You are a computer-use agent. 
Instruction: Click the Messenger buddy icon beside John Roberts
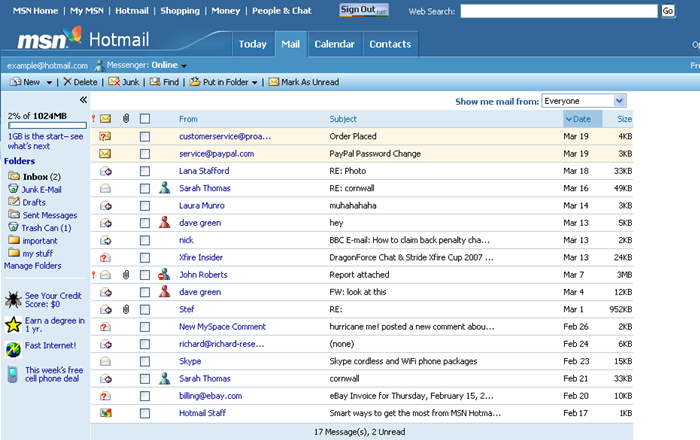click(x=164, y=274)
